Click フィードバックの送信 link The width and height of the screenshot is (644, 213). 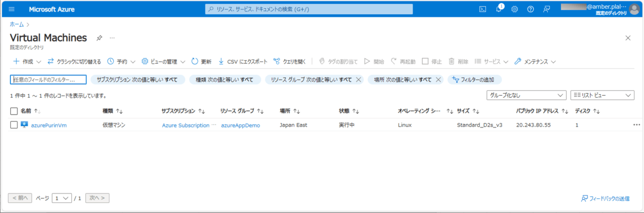[605, 199]
